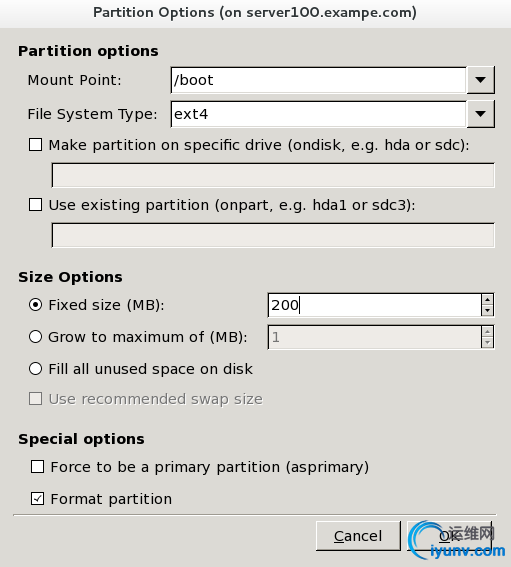The width and height of the screenshot is (511, 567).
Task: Check Force to be a primary partition
Action: pyautogui.click(x=38, y=467)
